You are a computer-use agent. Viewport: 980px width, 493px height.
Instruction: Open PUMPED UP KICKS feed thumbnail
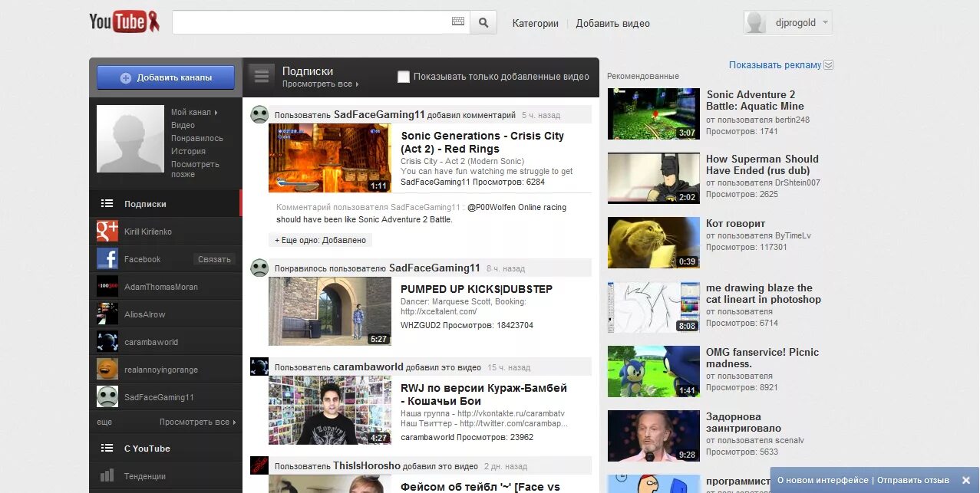click(330, 311)
